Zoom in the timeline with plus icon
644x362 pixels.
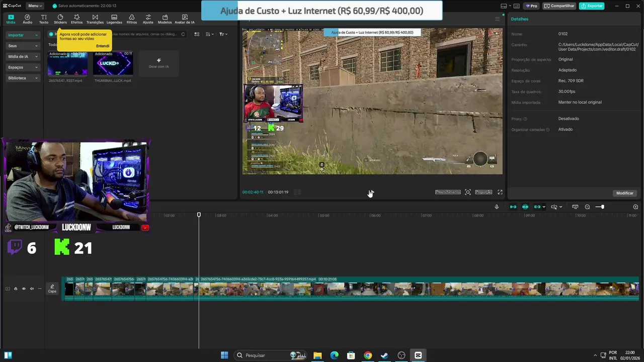(635, 207)
